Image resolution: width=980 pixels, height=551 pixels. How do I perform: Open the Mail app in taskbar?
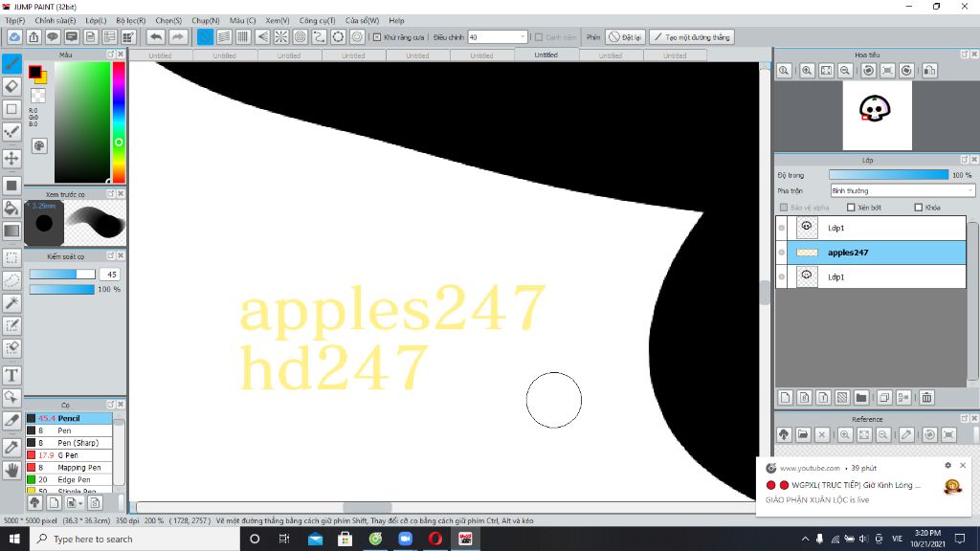pyautogui.click(x=315, y=539)
